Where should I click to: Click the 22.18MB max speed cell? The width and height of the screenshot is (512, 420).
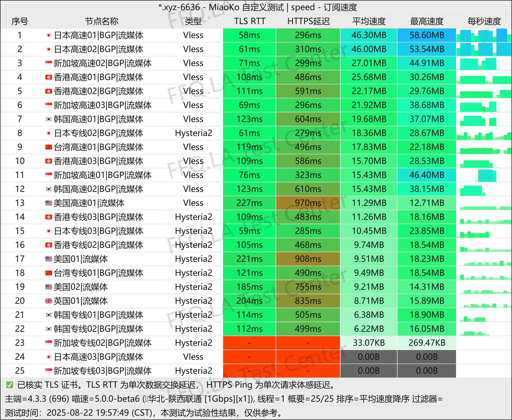click(x=427, y=147)
